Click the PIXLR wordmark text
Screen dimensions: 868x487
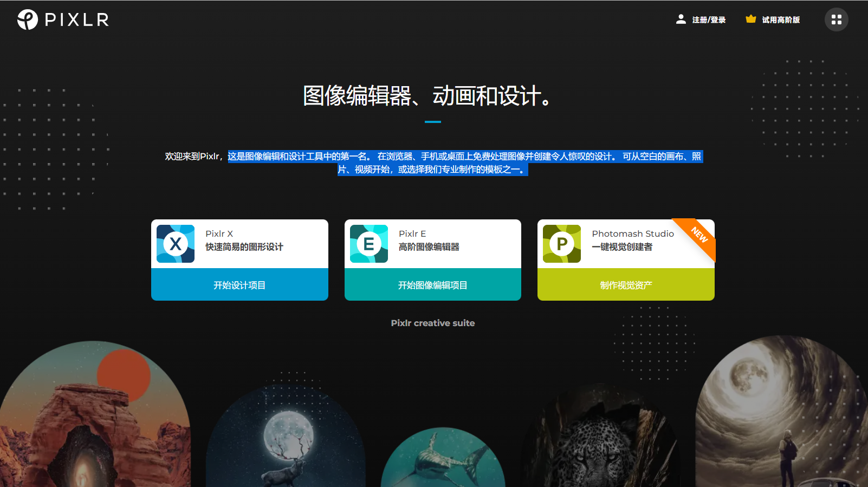tap(76, 20)
